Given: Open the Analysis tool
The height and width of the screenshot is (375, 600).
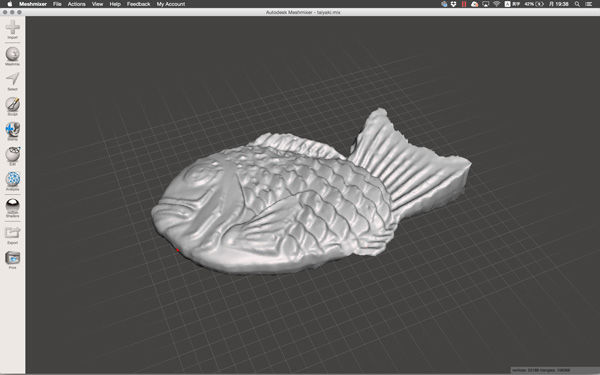Looking at the screenshot, I should click(13, 179).
